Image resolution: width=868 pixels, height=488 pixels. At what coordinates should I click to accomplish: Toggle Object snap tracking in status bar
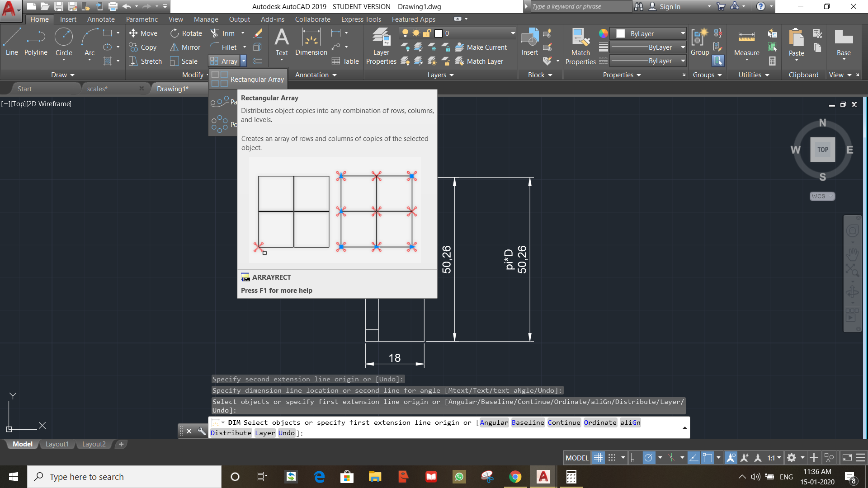[693, 458]
